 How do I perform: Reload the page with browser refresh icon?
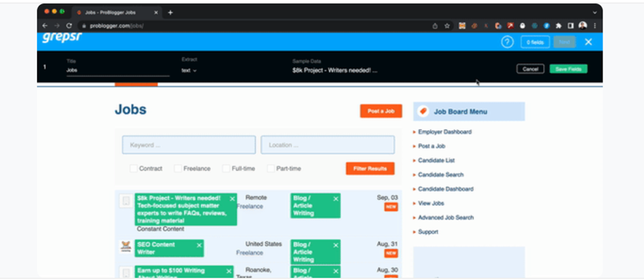69,26
